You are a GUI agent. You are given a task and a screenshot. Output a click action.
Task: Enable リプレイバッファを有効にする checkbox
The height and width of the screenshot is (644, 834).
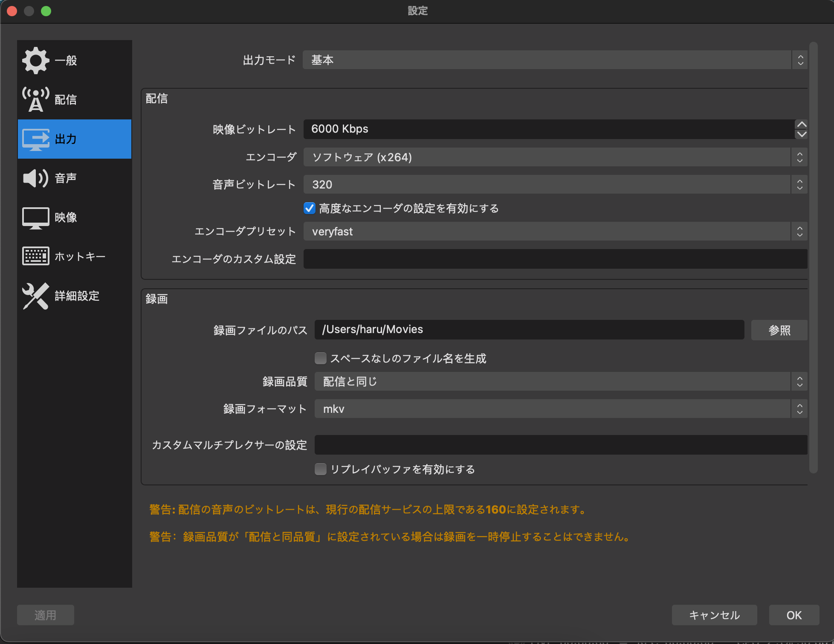[320, 469]
